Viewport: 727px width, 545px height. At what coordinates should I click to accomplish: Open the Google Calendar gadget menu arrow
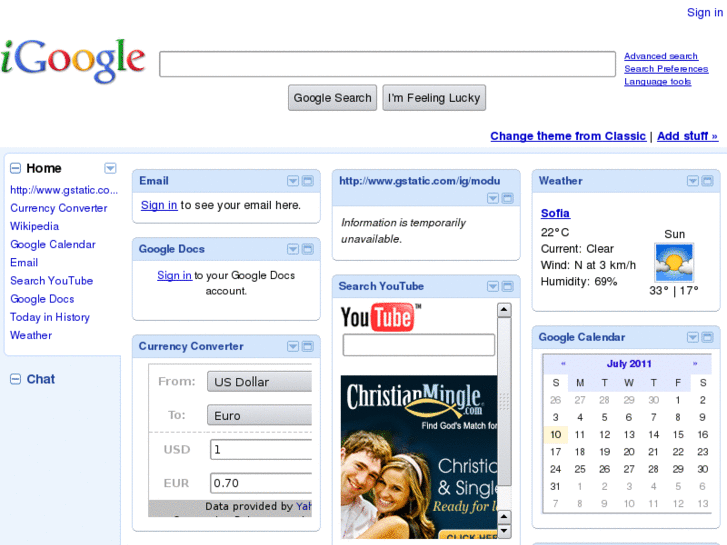[x=693, y=337]
